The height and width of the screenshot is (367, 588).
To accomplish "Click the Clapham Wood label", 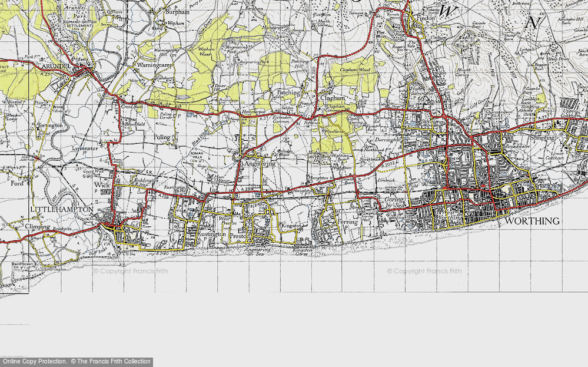I will pos(355,70).
